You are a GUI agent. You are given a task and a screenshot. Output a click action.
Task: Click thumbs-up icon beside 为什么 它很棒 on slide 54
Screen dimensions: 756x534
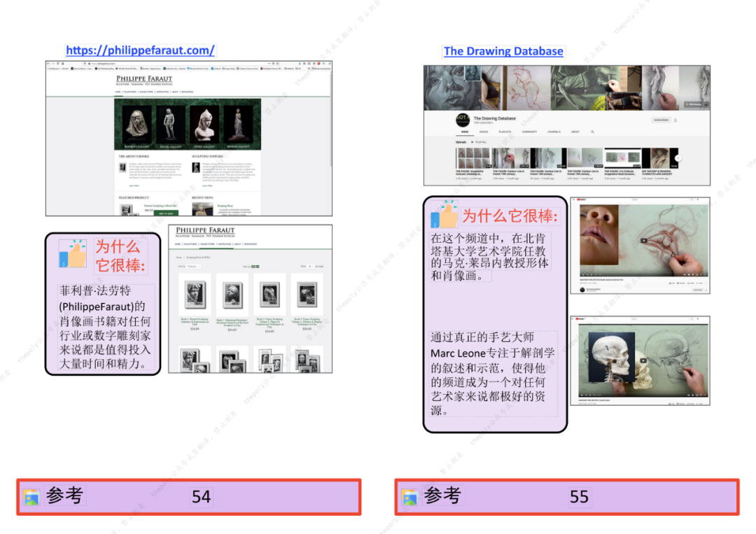pyautogui.click(x=73, y=253)
